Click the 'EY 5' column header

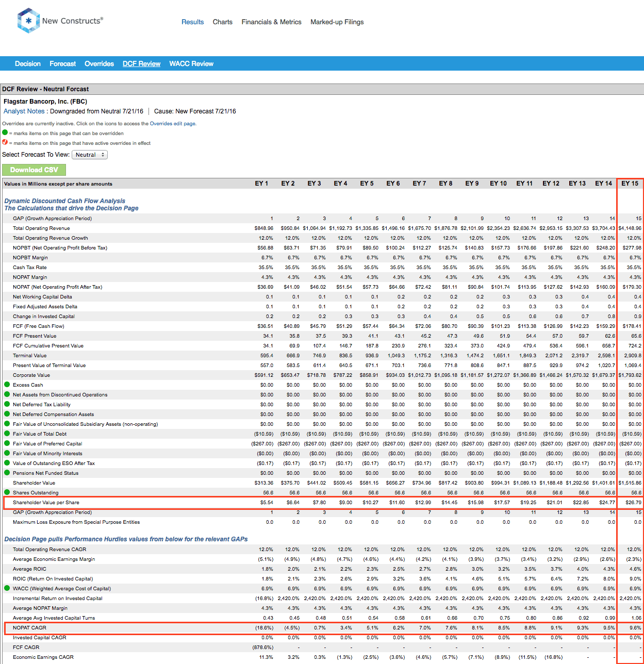point(367,184)
